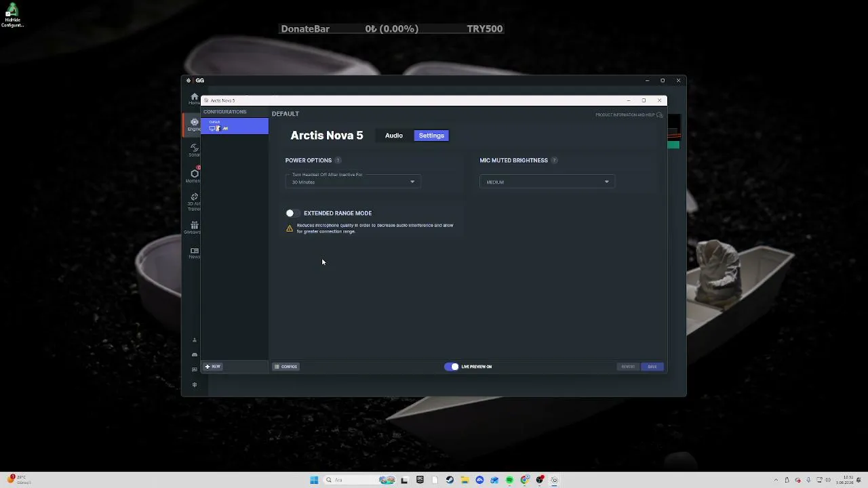Select the Default configuration
The image size is (868, 488).
coord(235,126)
